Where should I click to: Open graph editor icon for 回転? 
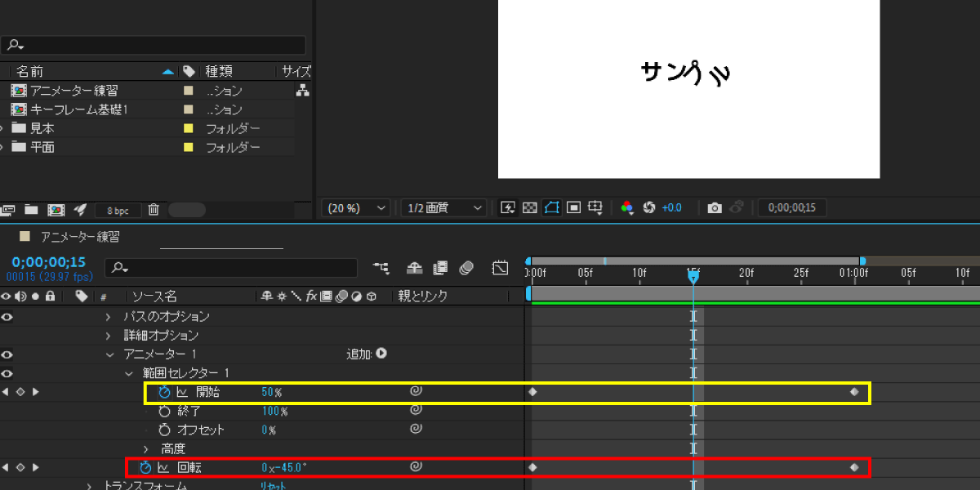163,467
